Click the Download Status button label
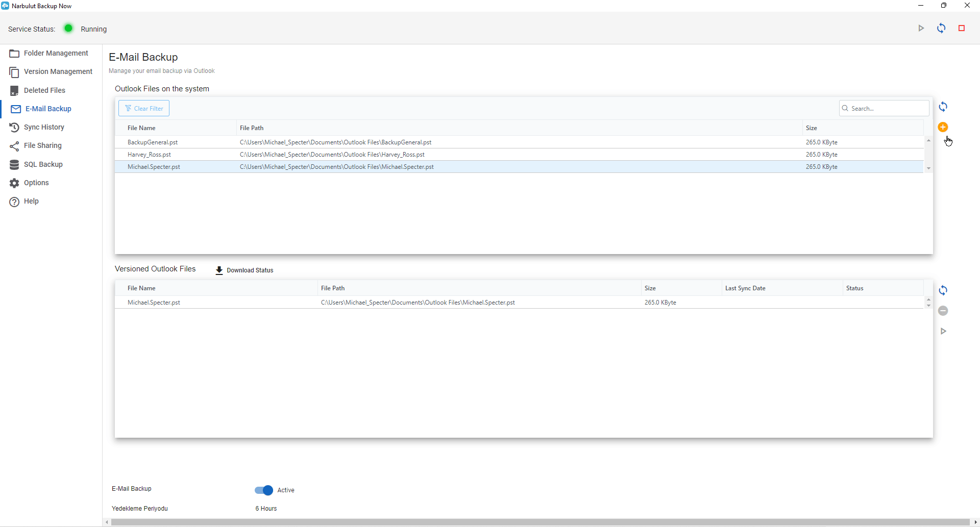This screenshot has width=980, height=527. [x=250, y=270]
